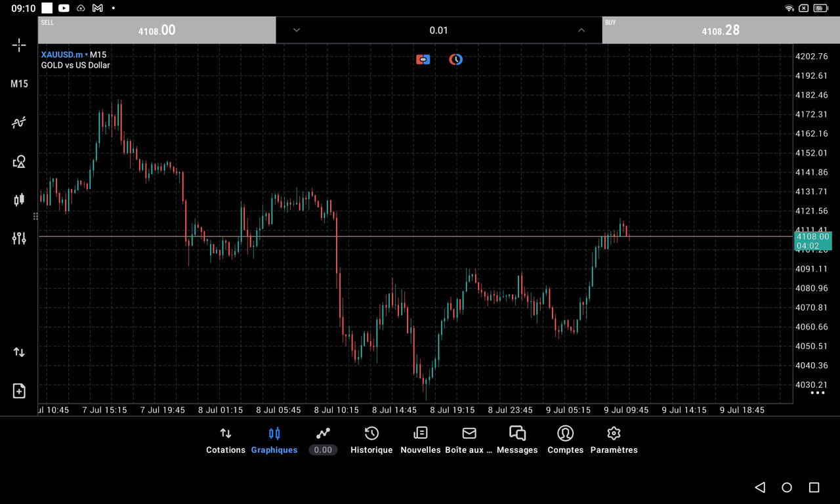Open the Paramètres tab
Screen dimensions: 840x504
614,441
